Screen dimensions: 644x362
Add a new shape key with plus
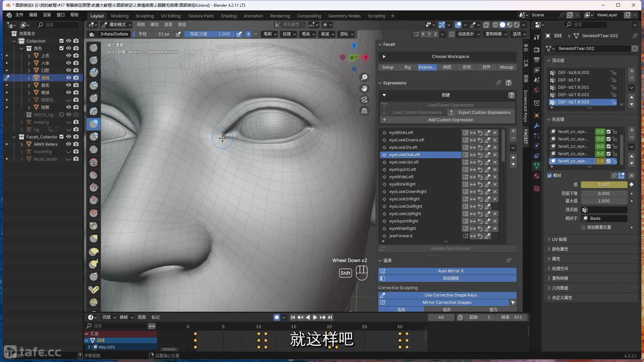[x=632, y=130]
